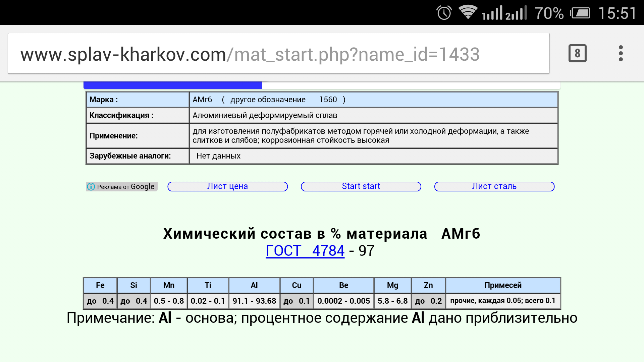Tap the Wi-Fi status icon

click(468, 12)
